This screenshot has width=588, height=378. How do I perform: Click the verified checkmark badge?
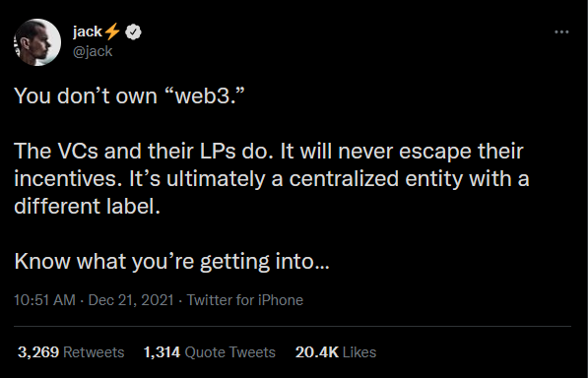133,32
